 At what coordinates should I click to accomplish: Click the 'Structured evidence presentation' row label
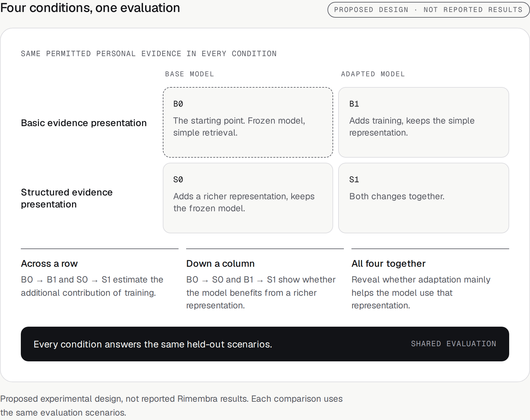tap(67, 198)
